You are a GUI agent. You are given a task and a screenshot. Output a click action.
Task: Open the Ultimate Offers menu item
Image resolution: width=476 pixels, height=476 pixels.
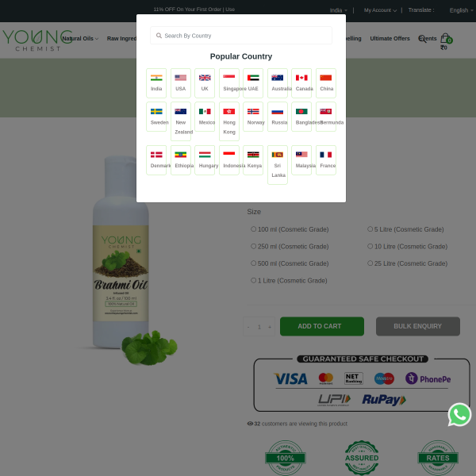(390, 39)
